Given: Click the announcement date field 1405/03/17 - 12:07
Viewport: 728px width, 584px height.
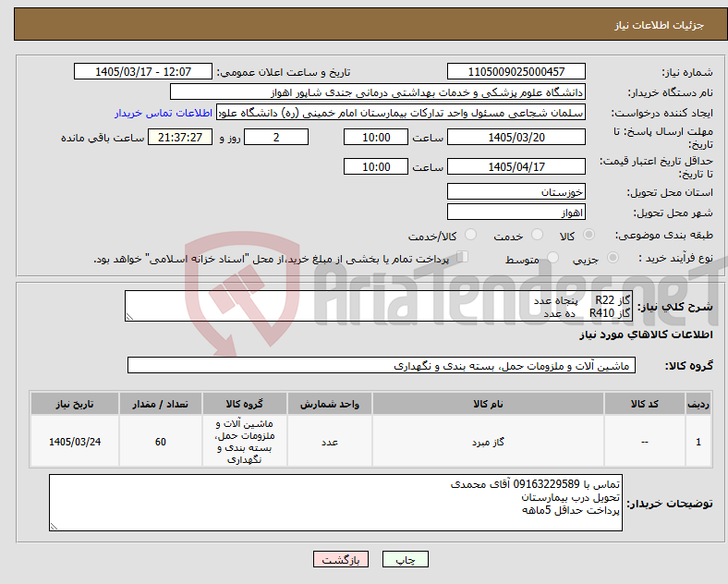Looking at the screenshot, I should 143,71.
